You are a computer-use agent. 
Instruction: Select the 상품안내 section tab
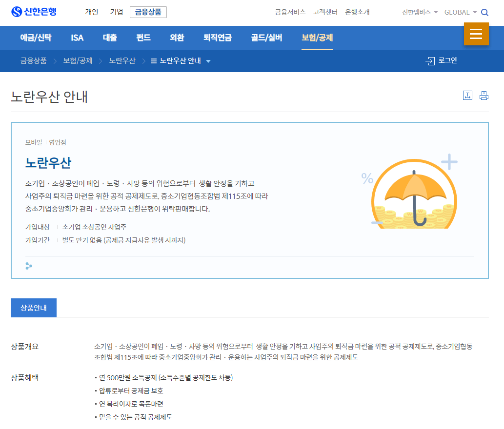click(x=33, y=308)
